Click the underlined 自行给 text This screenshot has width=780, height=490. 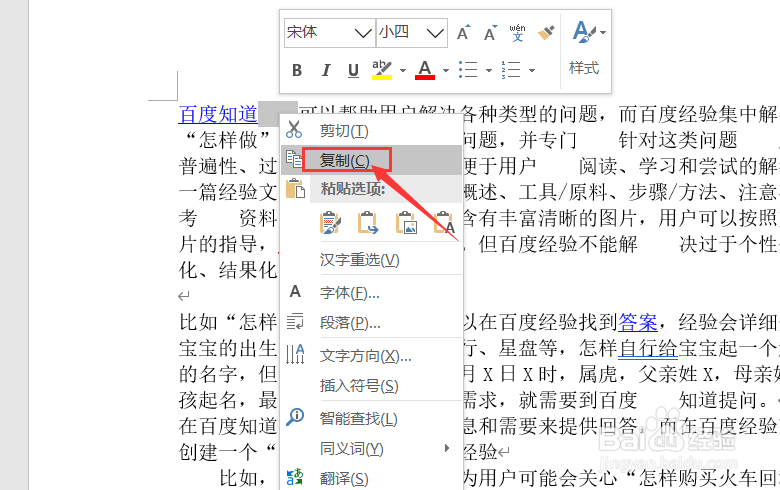pyautogui.click(x=648, y=348)
